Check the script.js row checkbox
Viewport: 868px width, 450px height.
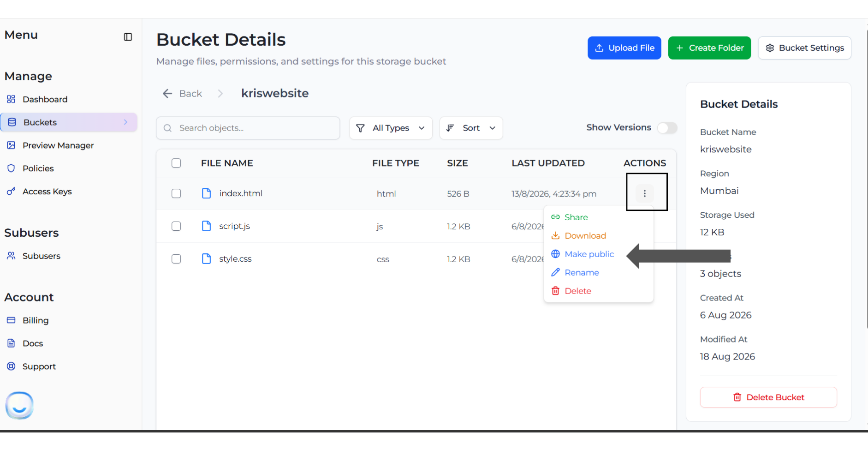176,226
